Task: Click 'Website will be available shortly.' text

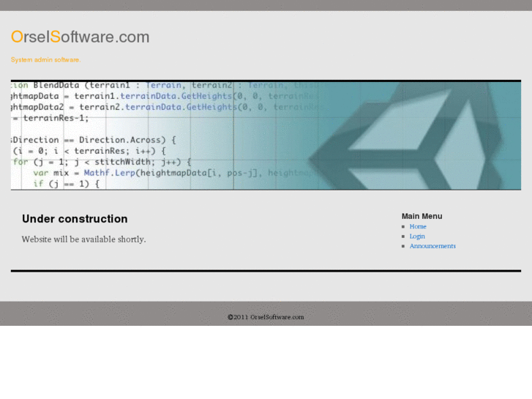Action: (x=84, y=239)
